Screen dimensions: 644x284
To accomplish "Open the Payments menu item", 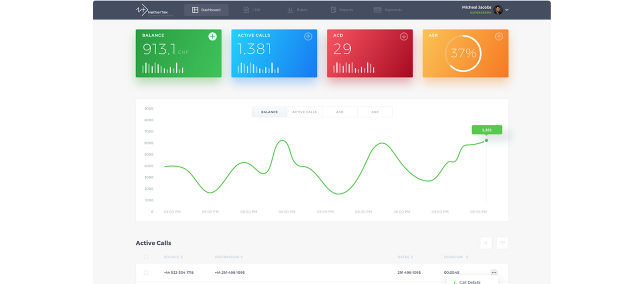I will click(388, 10).
